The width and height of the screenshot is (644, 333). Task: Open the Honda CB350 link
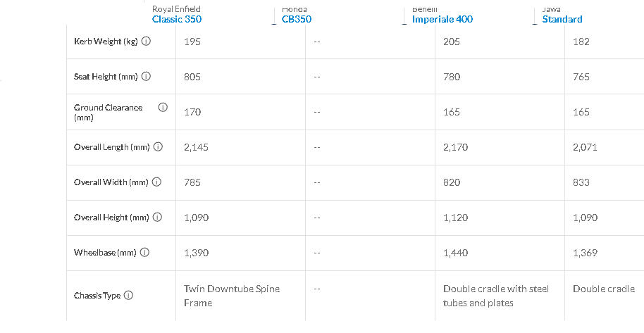coord(297,19)
